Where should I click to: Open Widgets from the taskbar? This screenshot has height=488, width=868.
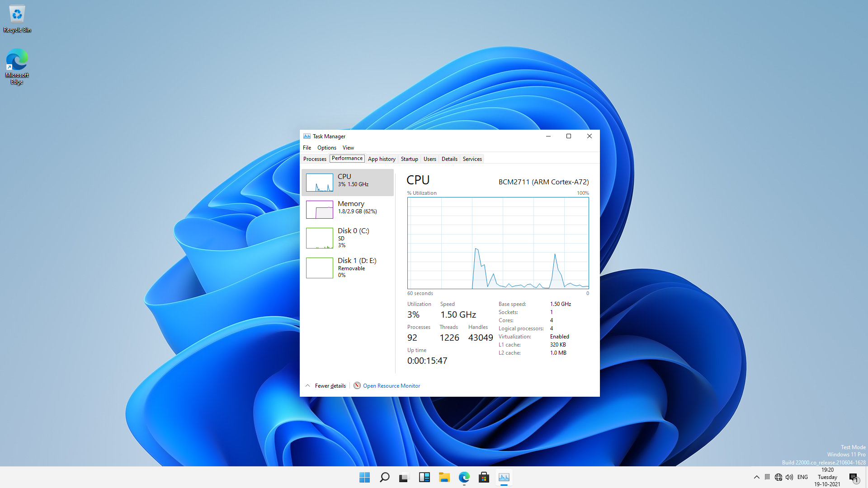(424, 477)
